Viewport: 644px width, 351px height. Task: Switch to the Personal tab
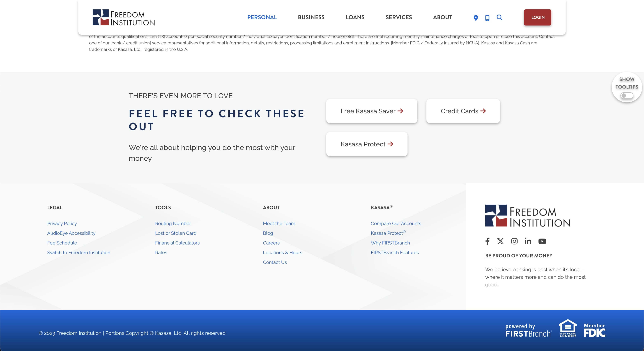tap(262, 17)
